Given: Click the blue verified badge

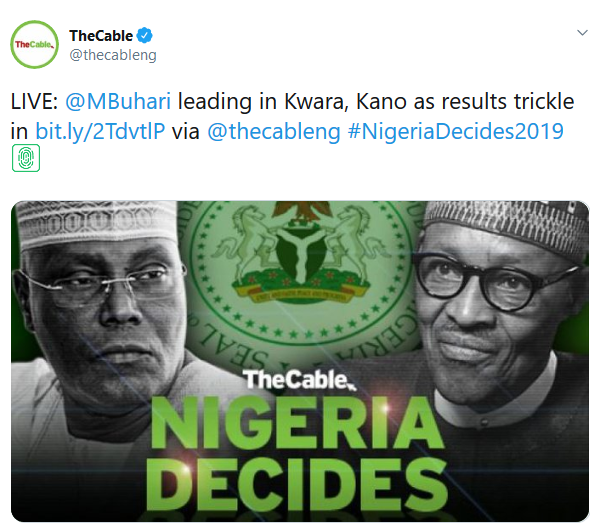Looking at the screenshot, I should point(143,36).
